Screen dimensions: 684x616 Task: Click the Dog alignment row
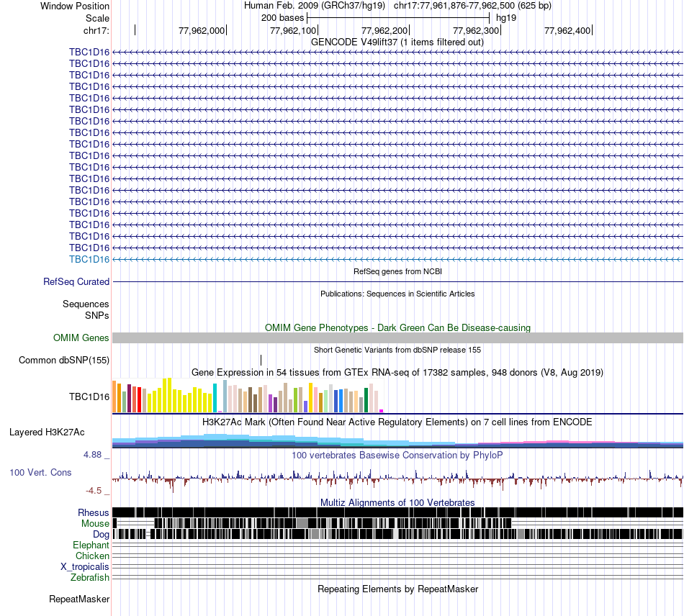pos(398,534)
